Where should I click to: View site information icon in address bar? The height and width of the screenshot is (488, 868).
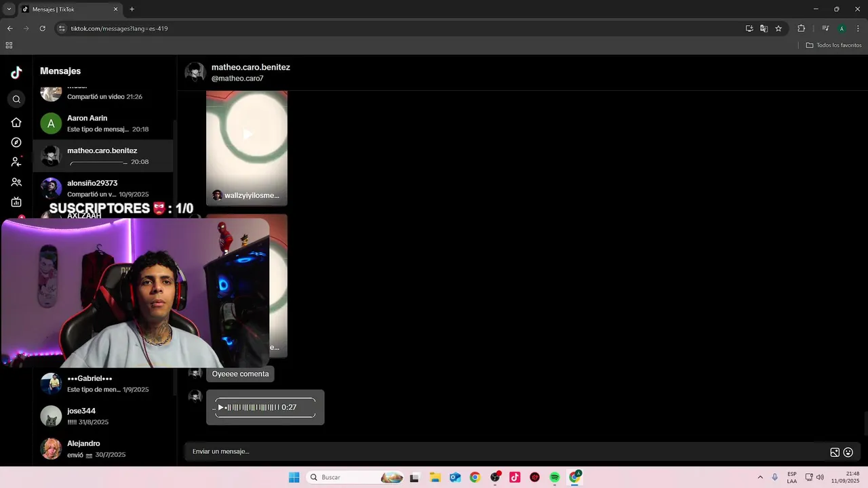coord(62,28)
